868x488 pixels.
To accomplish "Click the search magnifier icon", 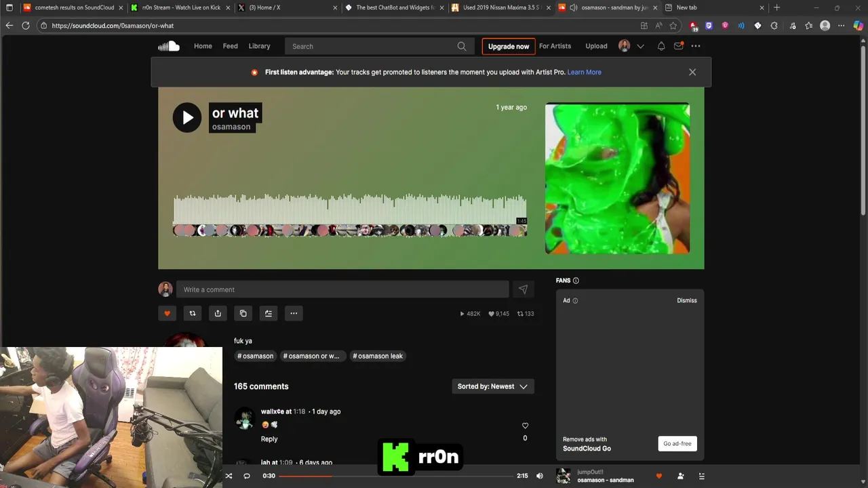I will (x=462, y=46).
